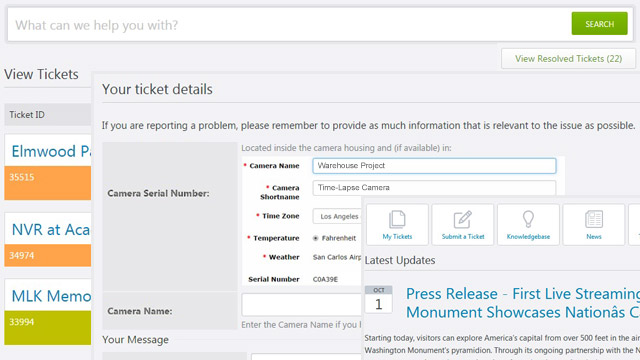Click the View Tickets heading
Image resolution: width=640 pixels, height=360 pixels.
(x=41, y=74)
